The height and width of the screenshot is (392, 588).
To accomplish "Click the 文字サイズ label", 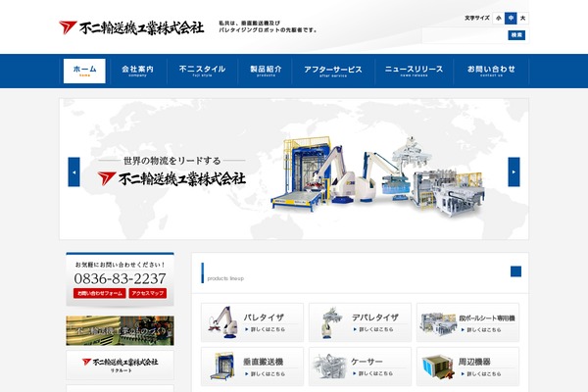I will point(477,18).
